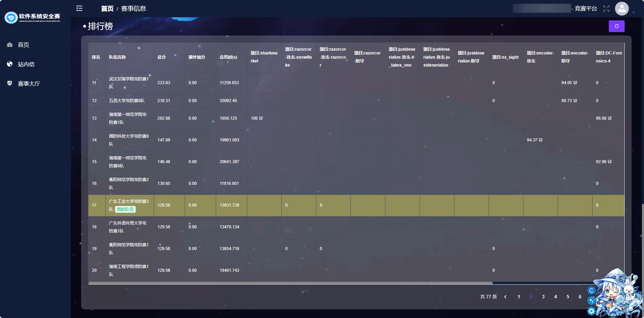
Task: Click 赛事信息 breadcrumb text
Action: tap(134, 9)
